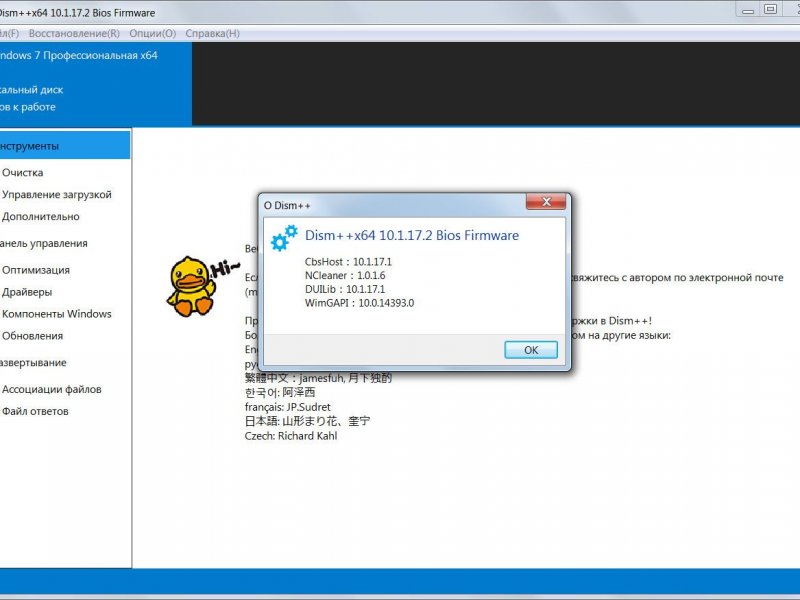Screen dimensions: 800x600
Task: Select Обновления in the sidebar
Action: coord(33,336)
